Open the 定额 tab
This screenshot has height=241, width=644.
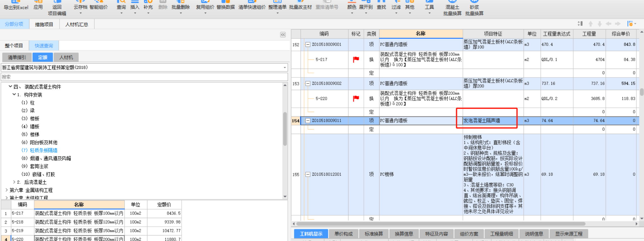43,58
